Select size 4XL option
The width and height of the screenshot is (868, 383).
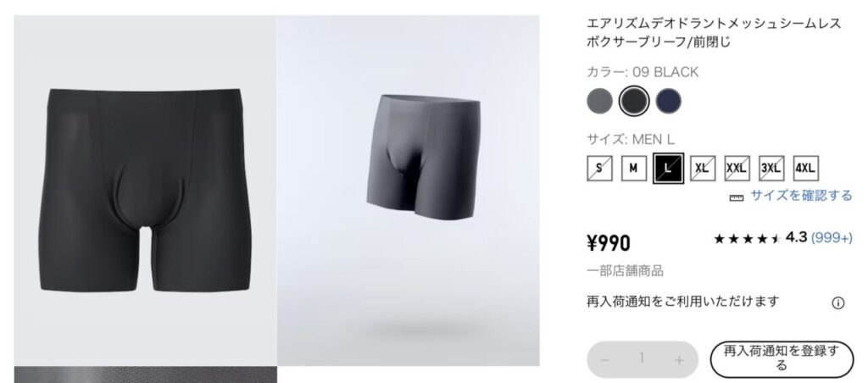(x=805, y=169)
